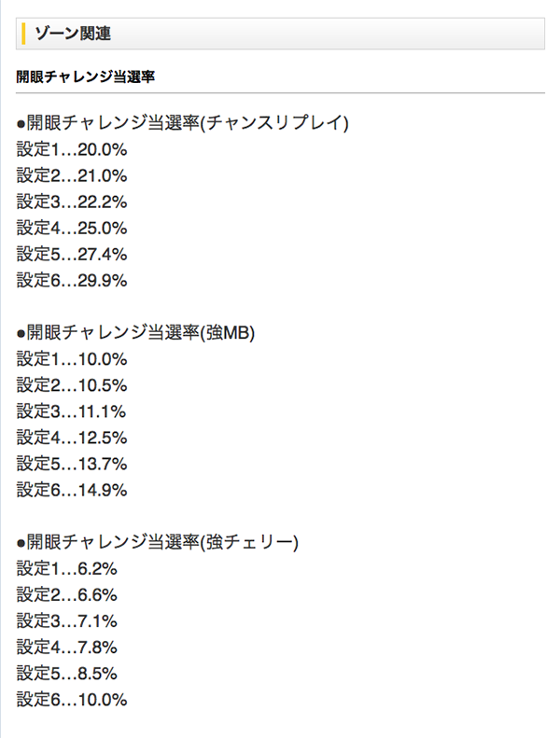560x738 pixels.
Task: Select the チャンスリプレイ rate heading line
Action: (182, 123)
